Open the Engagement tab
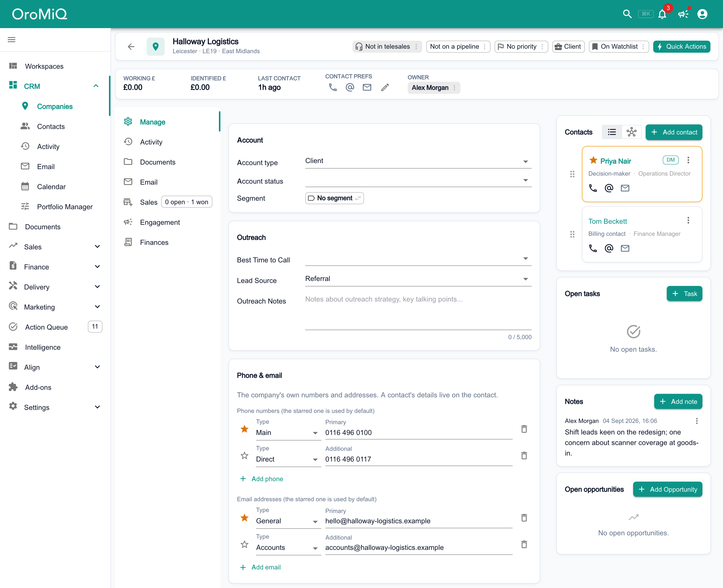The image size is (723, 588). tap(167, 222)
